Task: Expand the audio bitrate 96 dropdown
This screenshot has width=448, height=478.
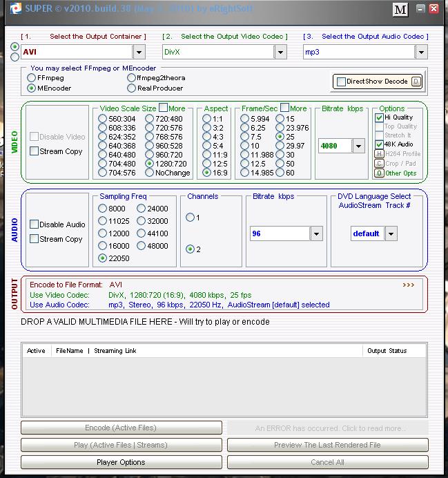Action: tap(317, 233)
